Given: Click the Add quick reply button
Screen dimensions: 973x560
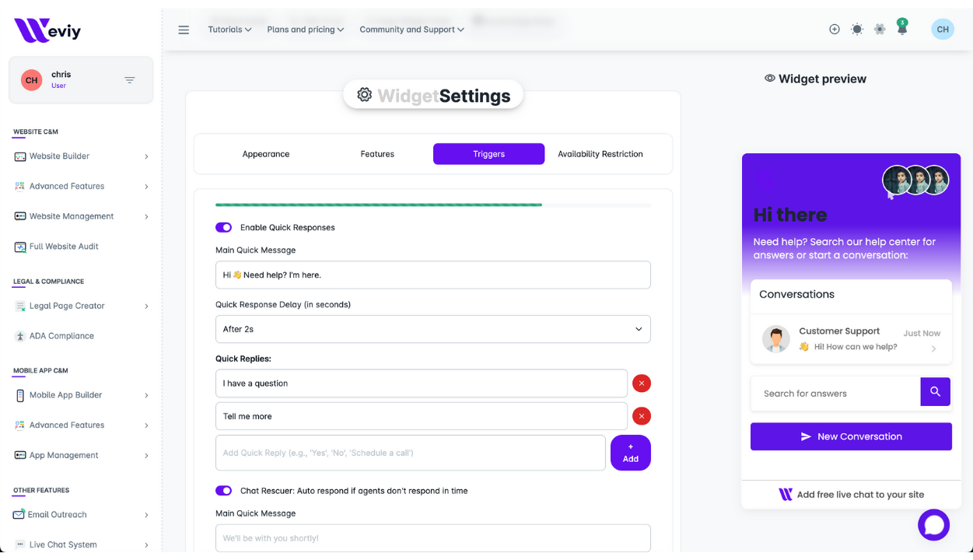Looking at the screenshot, I should pos(630,453).
